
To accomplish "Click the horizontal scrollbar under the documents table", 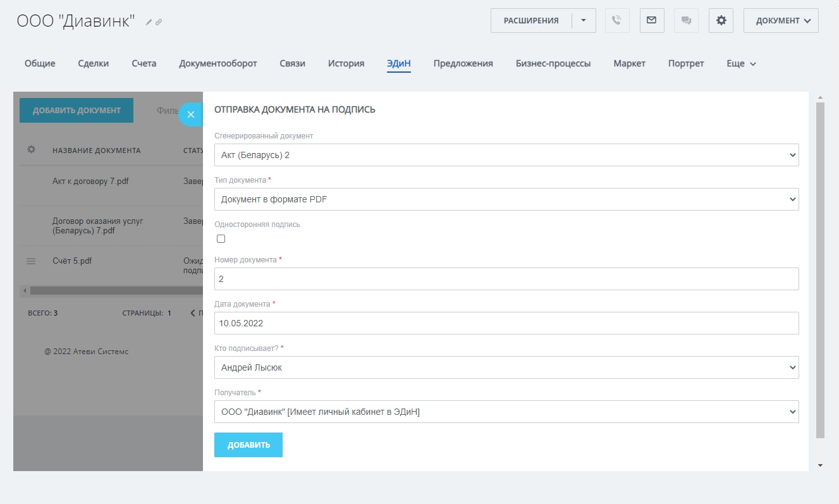I will tap(114, 291).
